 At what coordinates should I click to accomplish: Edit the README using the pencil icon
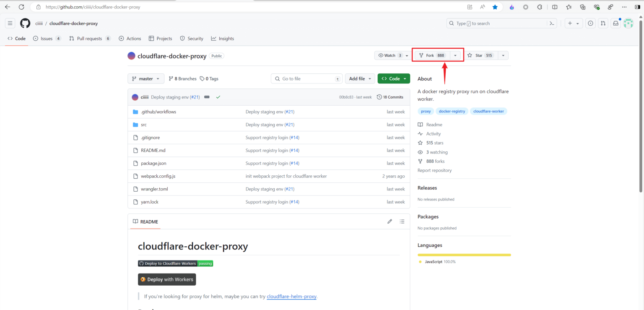[390, 221]
